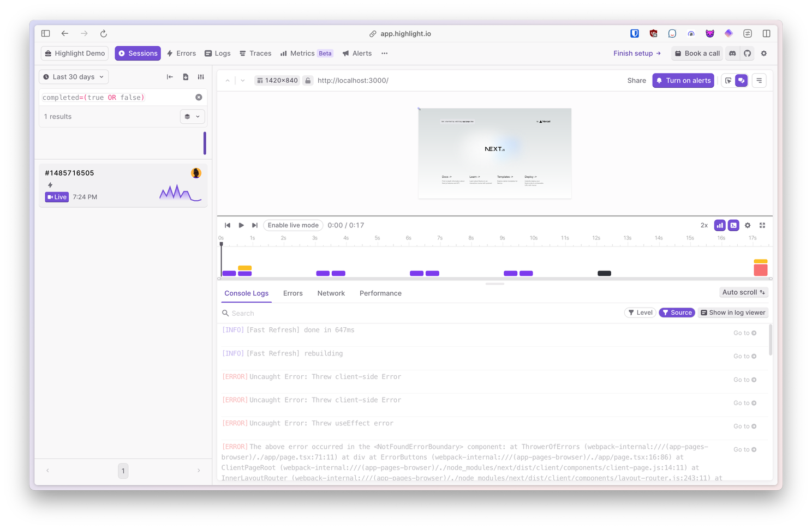Enter fullscreen player mode
Viewport: 812px width, 529px height.
click(x=762, y=225)
